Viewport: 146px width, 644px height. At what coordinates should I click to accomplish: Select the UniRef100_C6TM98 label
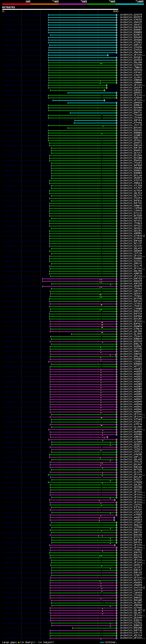[131, 527]
